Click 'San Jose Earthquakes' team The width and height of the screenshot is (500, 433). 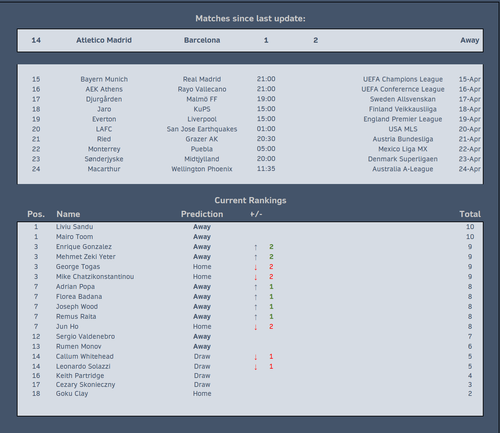coord(202,129)
